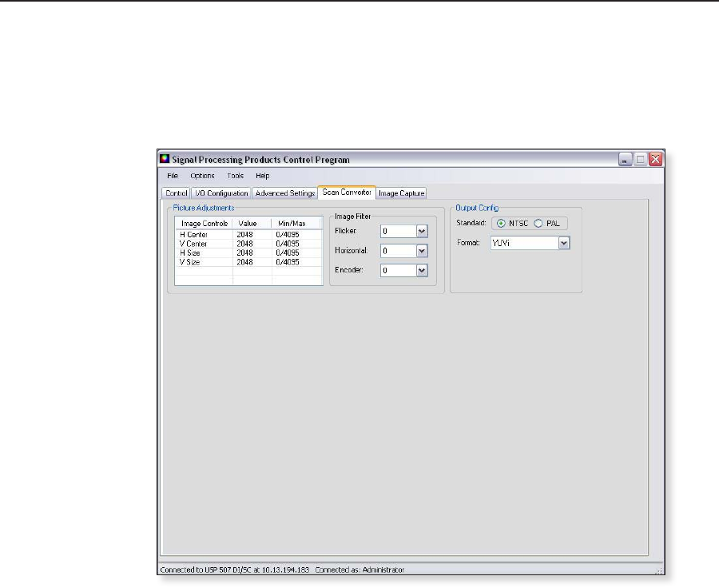
Task: Select the H Center row value
Action: [244, 235]
